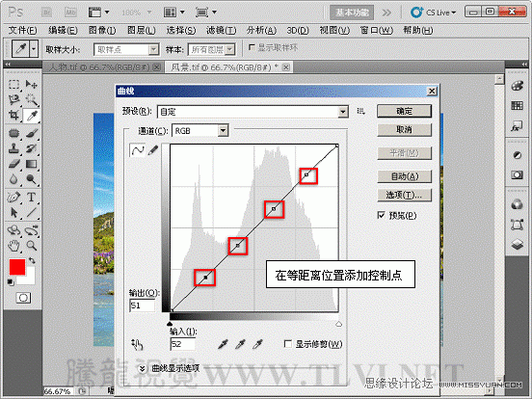The height and width of the screenshot is (399, 532).
Task: Click the 自动(A) auto button
Action: click(405, 176)
